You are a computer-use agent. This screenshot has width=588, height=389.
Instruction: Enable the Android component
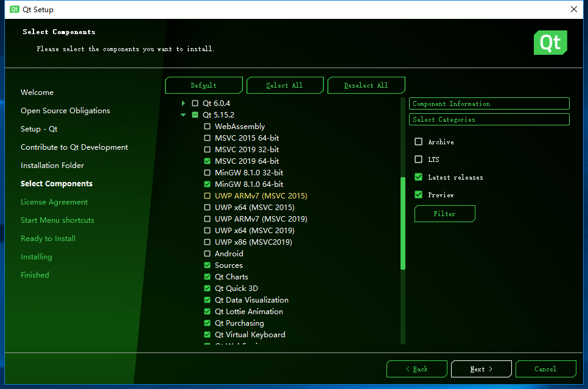207,254
